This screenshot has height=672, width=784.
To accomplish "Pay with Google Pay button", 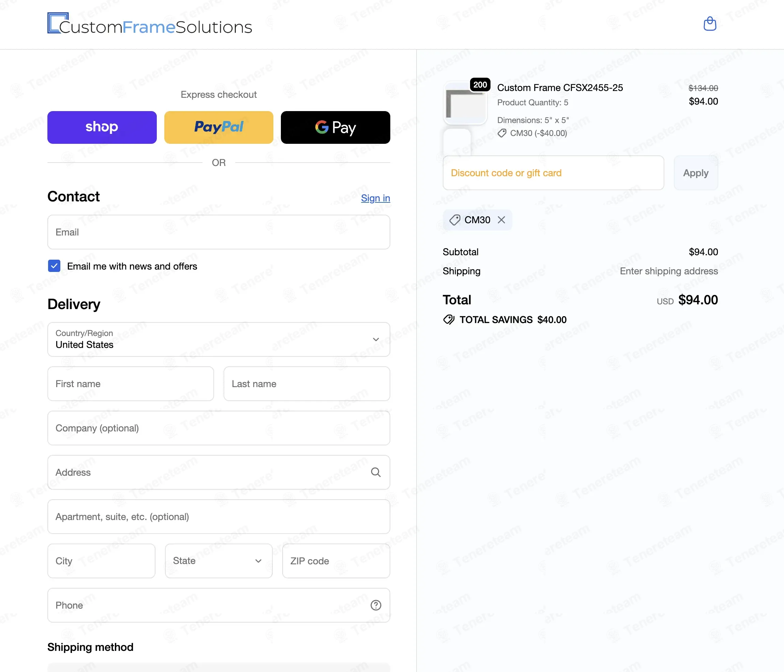I will [x=335, y=127].
